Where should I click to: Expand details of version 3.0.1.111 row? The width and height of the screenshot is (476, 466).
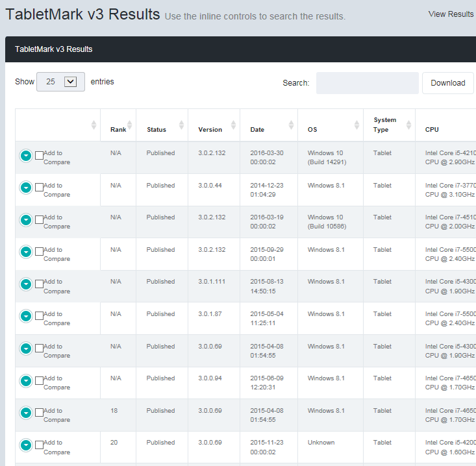(x=26, y=284)
